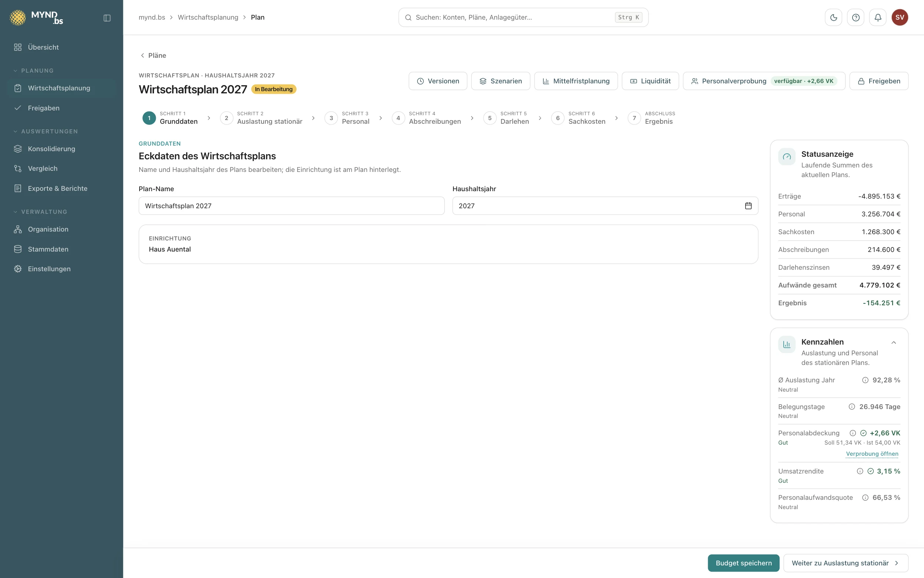Viewport: 924px width, 578px height.
Task: Open Exporte & Berichte
Action: 61,189
